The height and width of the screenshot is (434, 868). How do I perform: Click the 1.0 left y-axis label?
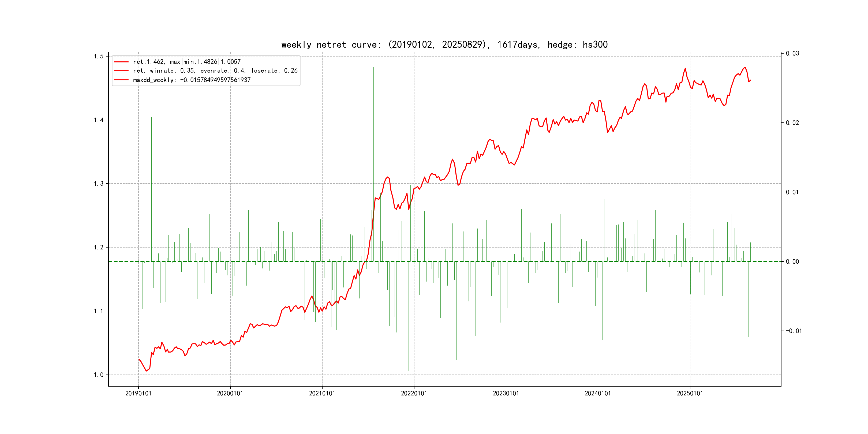pyautogui.click(x=98, y=375)
